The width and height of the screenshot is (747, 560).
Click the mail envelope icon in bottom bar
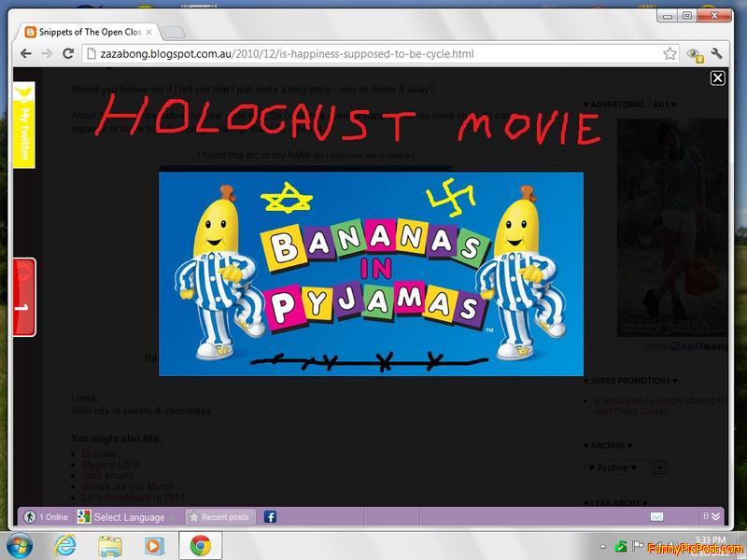pyautogui.click(x=657, y=516)
